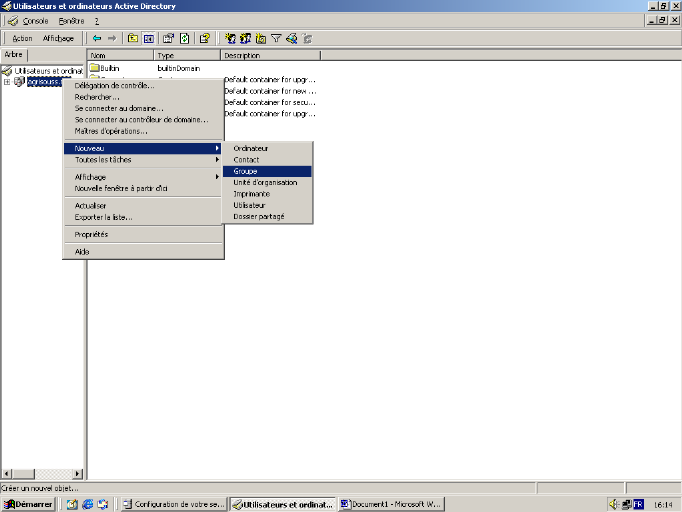Viewport: 682px width, 512px height.
Task: Open the Nouveau submenu
Action: pyautogui.click(x=144, y=148)
